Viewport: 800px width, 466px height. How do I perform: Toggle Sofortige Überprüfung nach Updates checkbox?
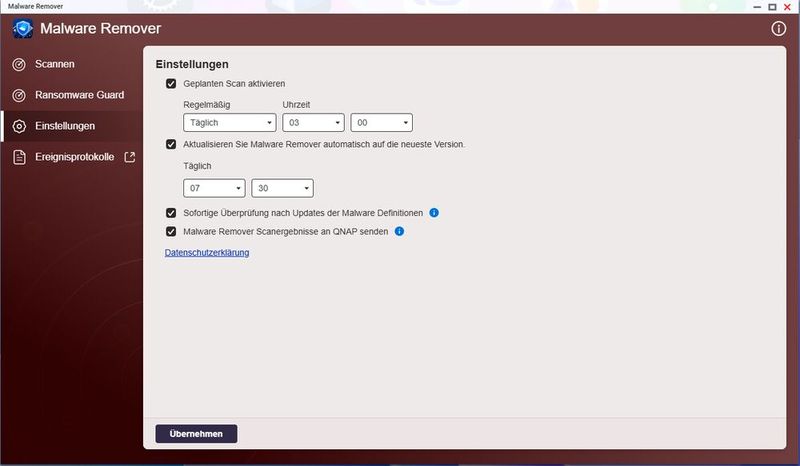click(171, 213)
